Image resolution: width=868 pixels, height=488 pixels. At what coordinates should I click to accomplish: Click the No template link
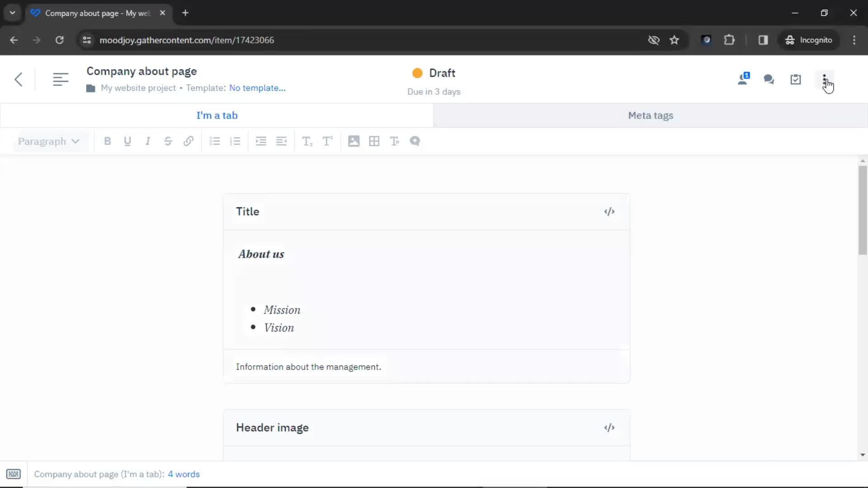[x=257, y=88]
